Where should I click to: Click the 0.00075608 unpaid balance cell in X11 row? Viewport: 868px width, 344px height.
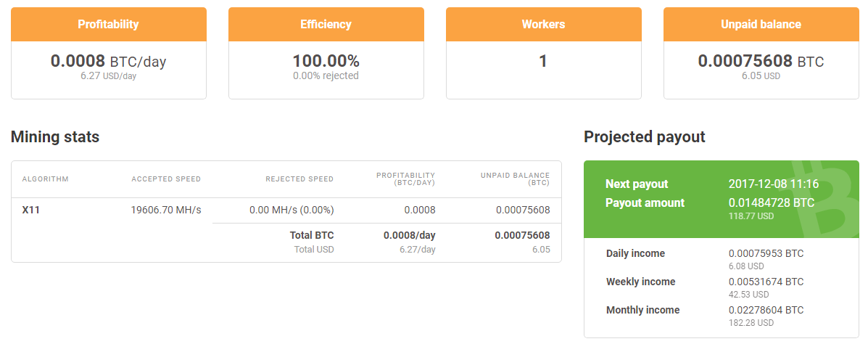coord(523,210)
